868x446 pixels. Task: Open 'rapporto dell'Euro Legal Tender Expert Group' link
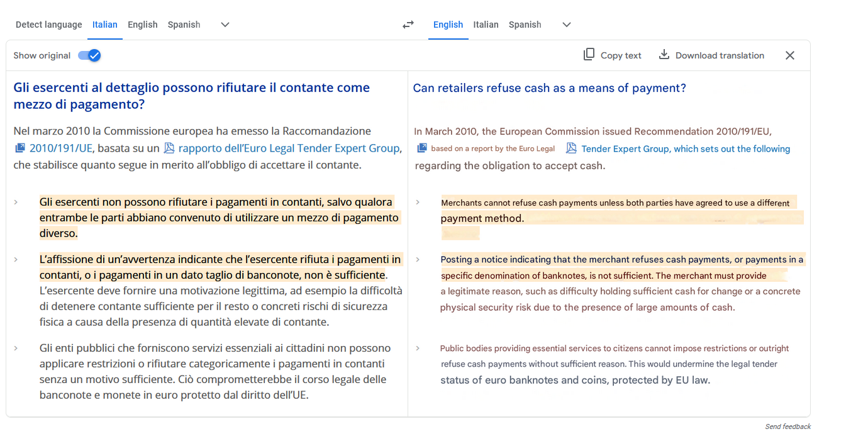(x=289, y=148)
